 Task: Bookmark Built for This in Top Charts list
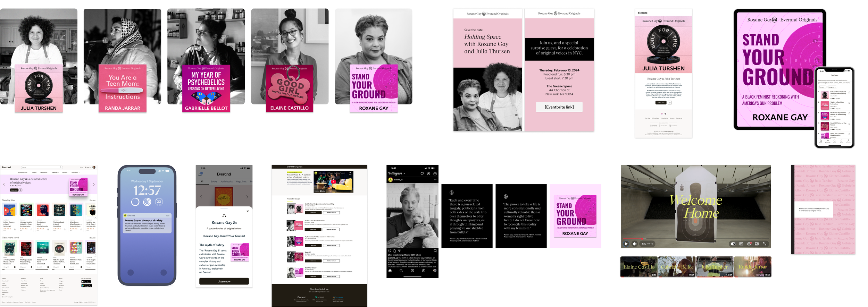click(850, 93)
